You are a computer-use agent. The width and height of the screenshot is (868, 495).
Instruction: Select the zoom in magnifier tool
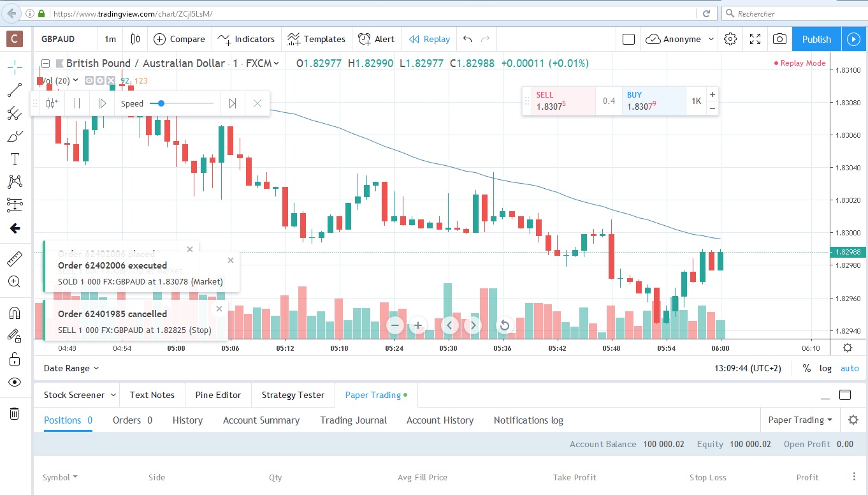coord(14,281)
